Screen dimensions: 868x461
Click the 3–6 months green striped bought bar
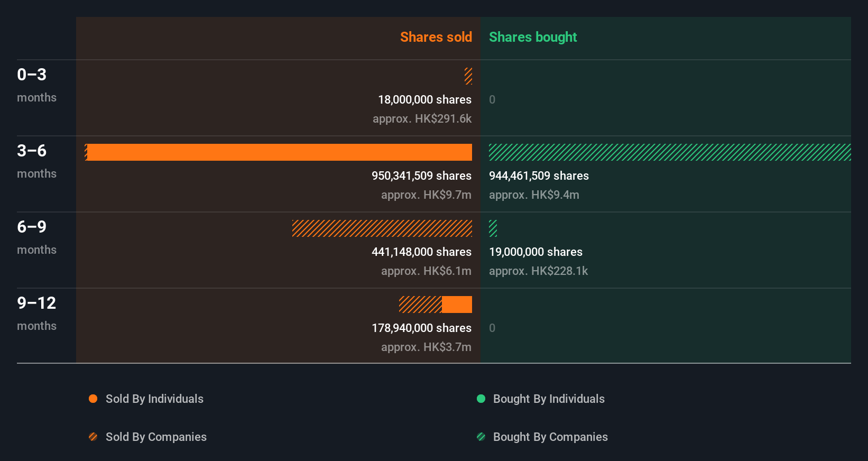tap(670, 152)
